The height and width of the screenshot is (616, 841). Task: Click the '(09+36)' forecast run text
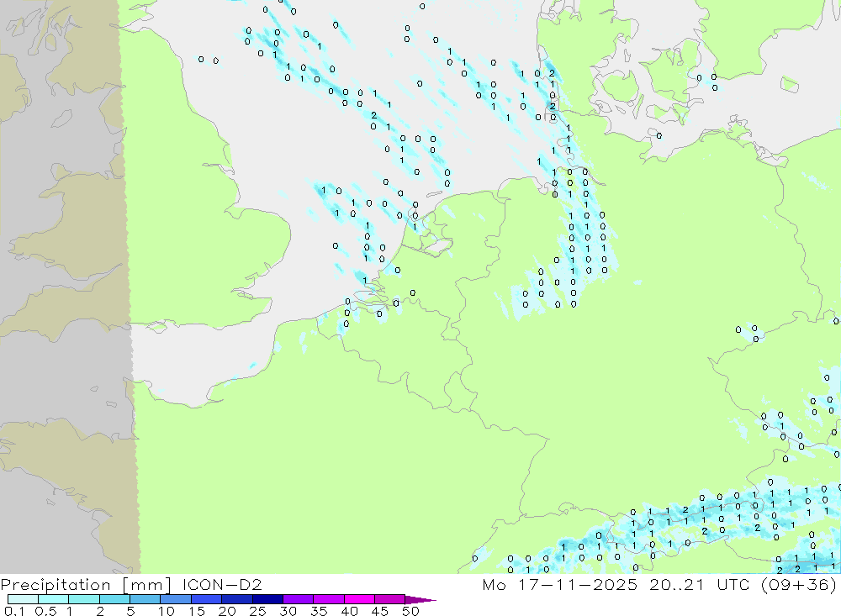[x=799, y=585]
